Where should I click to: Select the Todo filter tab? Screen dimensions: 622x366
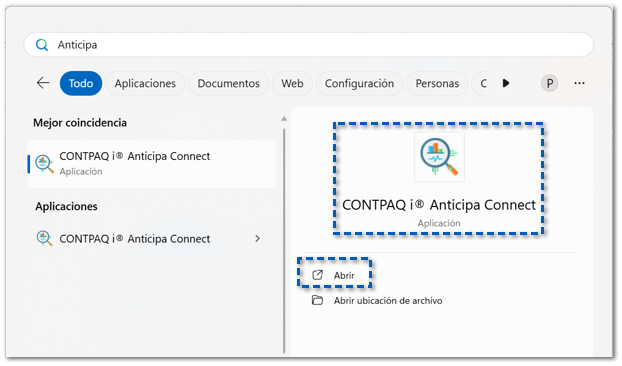[x=81, y=83]
